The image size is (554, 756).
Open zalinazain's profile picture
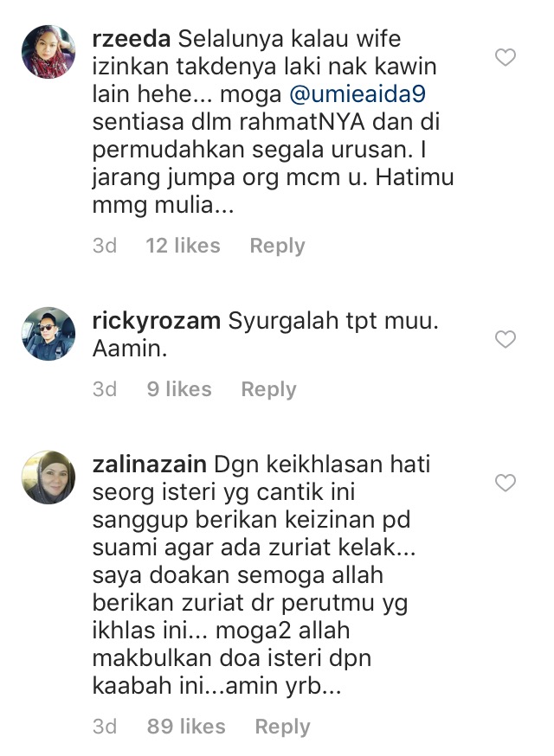(x=48, y=477)
